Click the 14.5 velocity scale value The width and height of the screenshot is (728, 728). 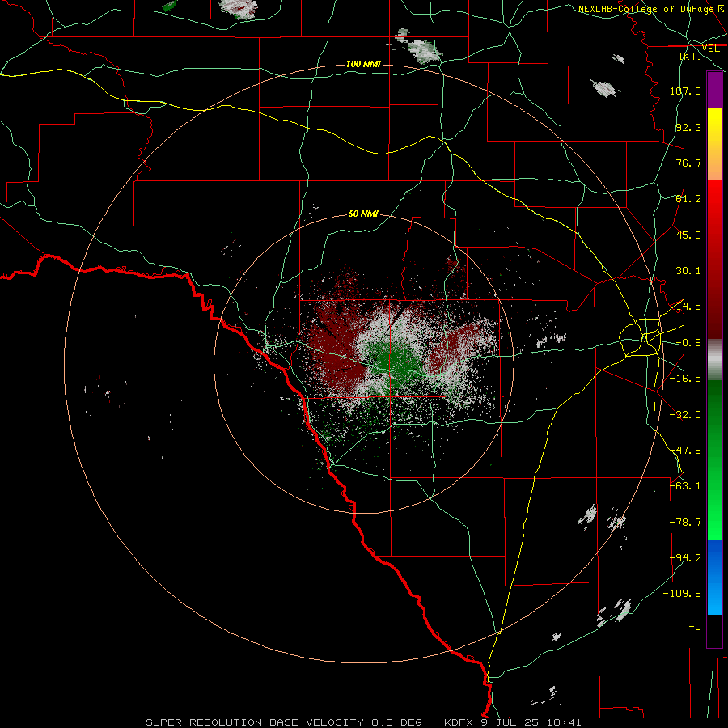[688, 307]
